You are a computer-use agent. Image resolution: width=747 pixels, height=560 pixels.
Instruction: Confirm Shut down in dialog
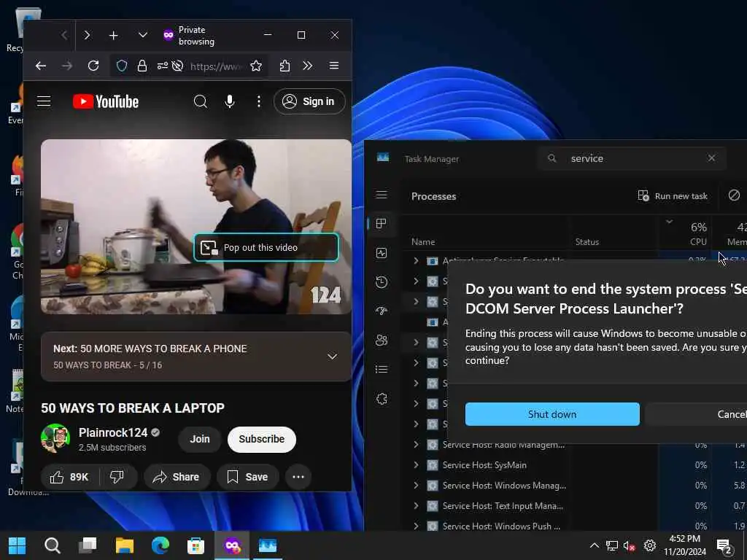click(x=552, y=414)
